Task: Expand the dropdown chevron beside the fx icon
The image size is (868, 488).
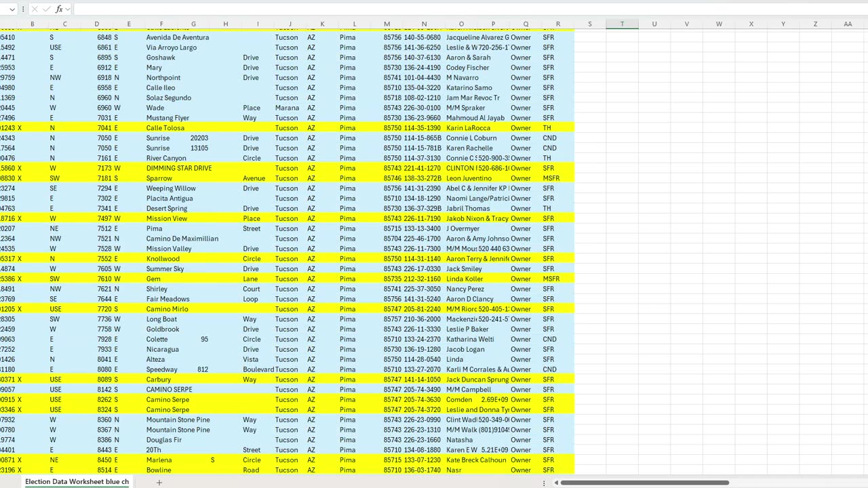Action: [x=68, y=9]
